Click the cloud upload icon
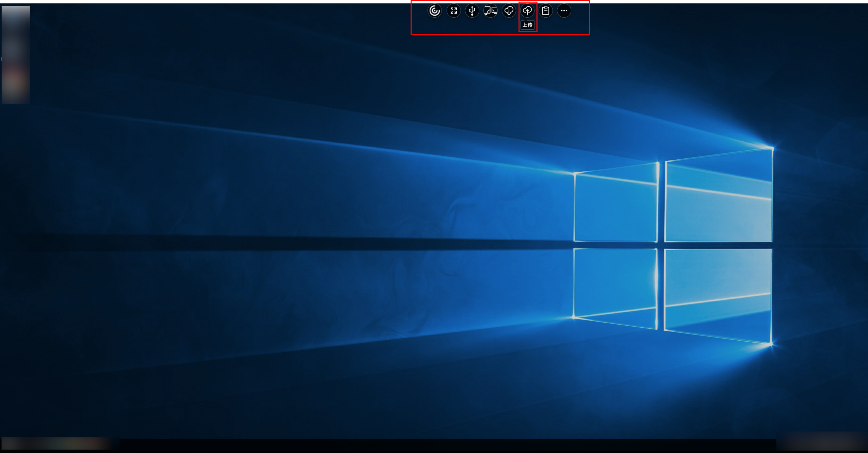This screenshot has height=453, width=868. [527, 11]
